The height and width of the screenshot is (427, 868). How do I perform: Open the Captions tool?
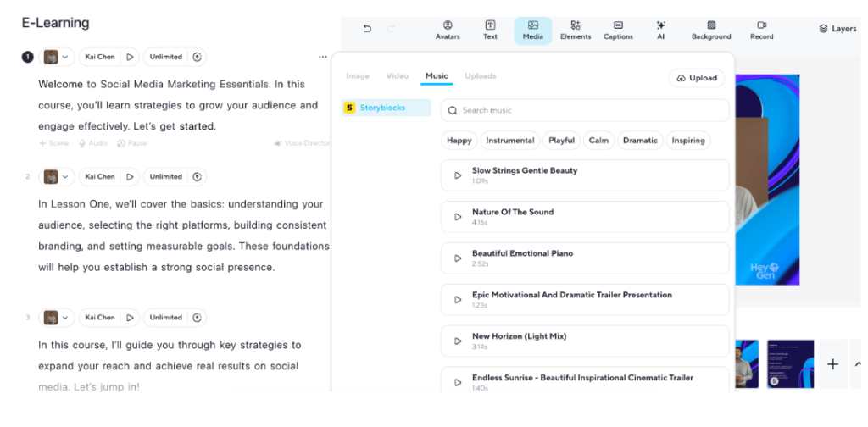(618, 30)
